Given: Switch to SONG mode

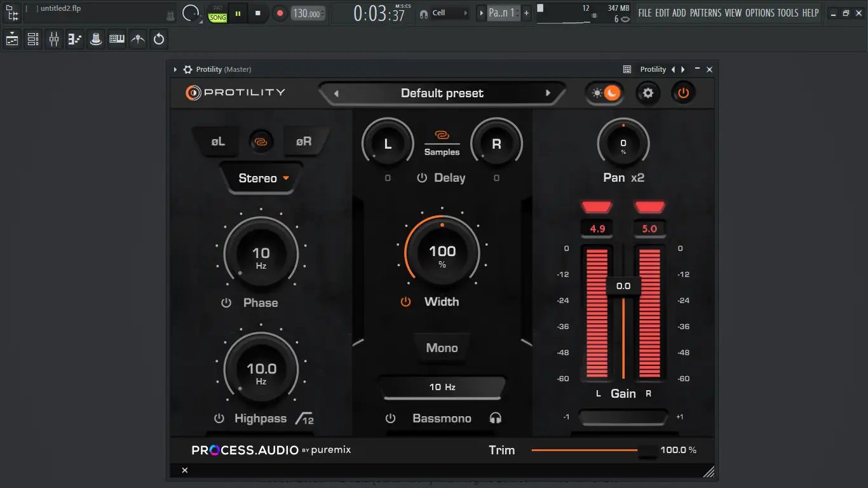Looking at the screenshot, I should [x=218, y=18].
